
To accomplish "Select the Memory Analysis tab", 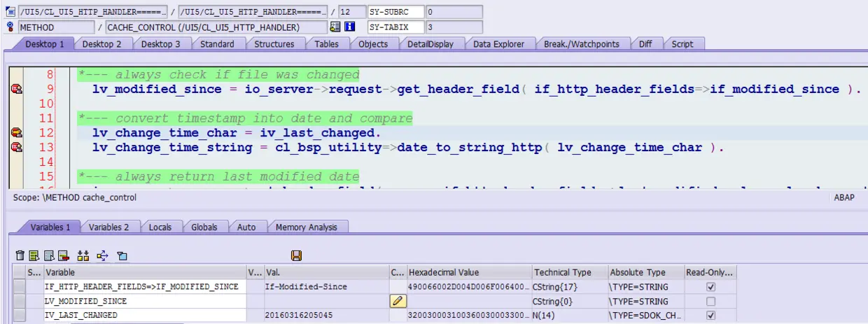I will [x=307, y=227].
